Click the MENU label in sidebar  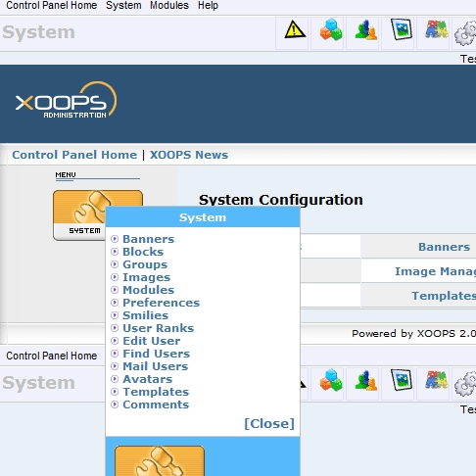66,174
